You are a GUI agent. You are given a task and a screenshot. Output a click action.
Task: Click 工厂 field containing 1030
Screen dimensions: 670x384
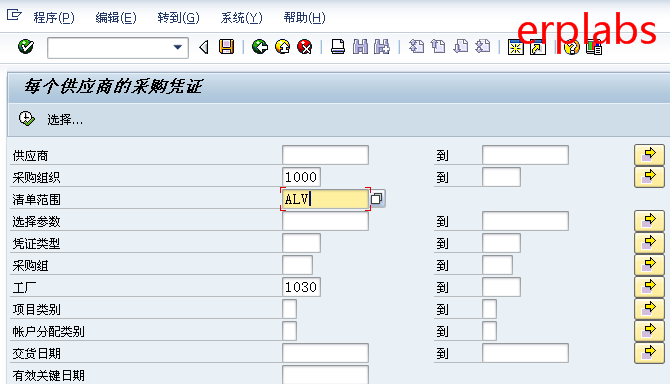tap(301, 287)
